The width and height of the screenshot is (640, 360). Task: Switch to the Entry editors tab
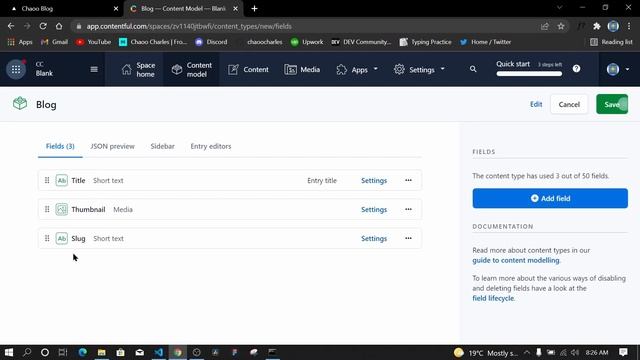pos(211,146)
